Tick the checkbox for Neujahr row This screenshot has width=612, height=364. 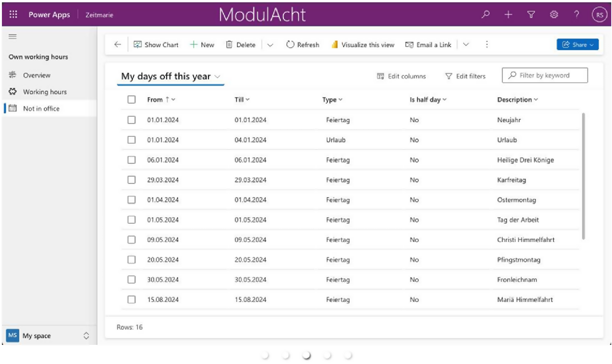tap(132, 120)
